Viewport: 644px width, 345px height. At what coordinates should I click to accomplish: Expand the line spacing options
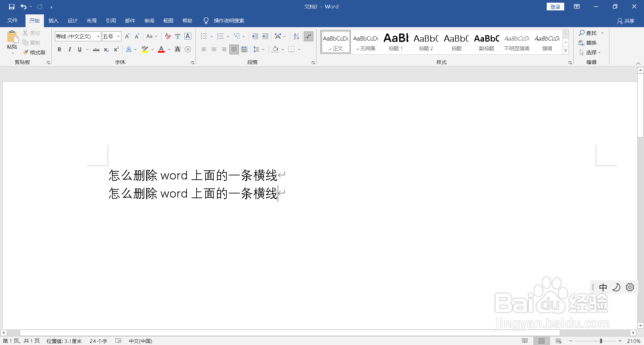(x=263, y=49)
